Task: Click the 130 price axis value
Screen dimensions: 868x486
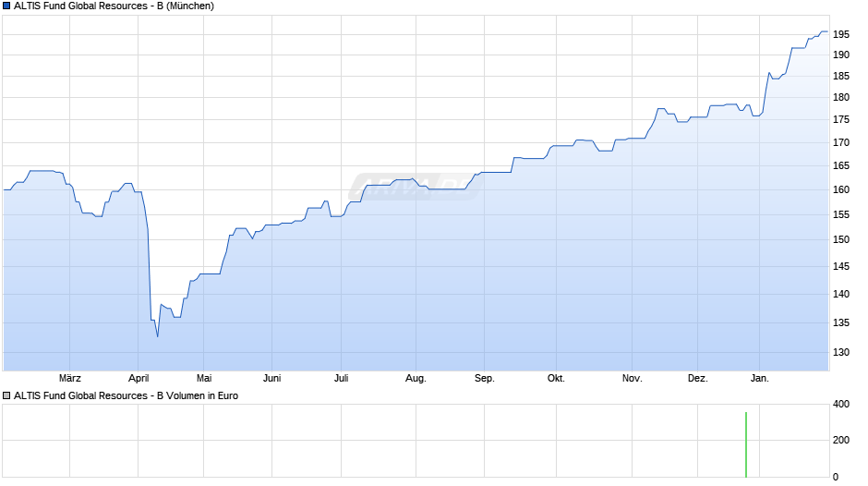Action: coord(841,352)
